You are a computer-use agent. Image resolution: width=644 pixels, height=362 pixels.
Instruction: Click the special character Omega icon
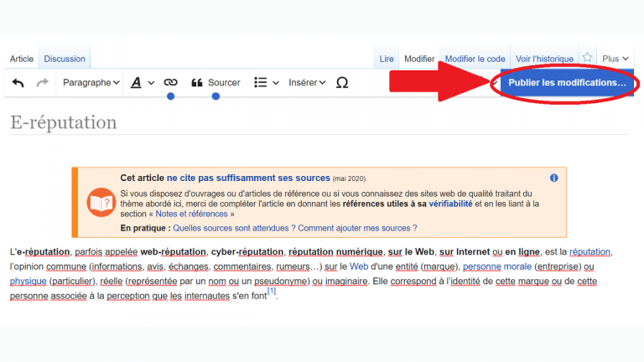click(x=342, y=83)
